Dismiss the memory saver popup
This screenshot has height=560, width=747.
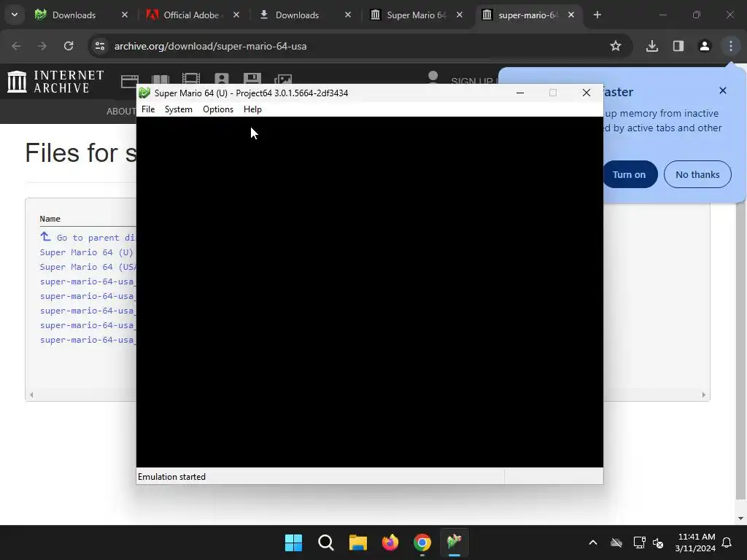coord(723,90)
